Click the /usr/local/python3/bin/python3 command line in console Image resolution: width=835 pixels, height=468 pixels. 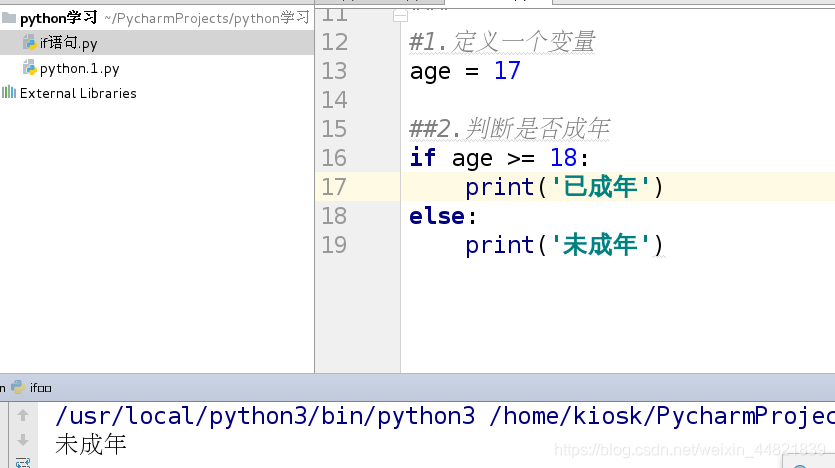point(445,416)
